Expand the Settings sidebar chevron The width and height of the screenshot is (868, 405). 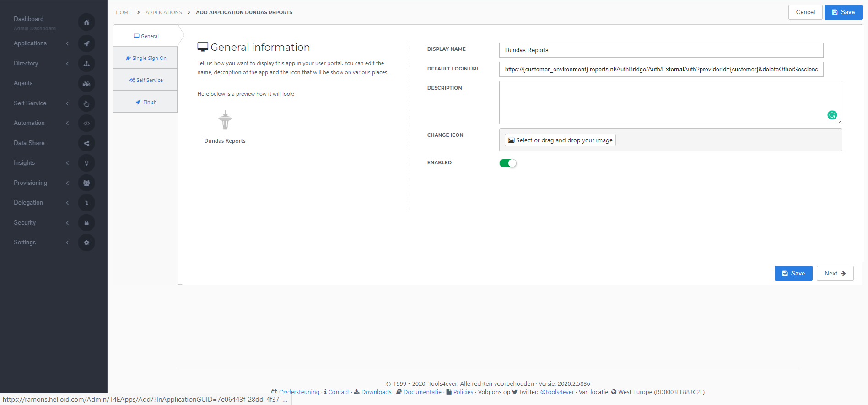[67, 243]
